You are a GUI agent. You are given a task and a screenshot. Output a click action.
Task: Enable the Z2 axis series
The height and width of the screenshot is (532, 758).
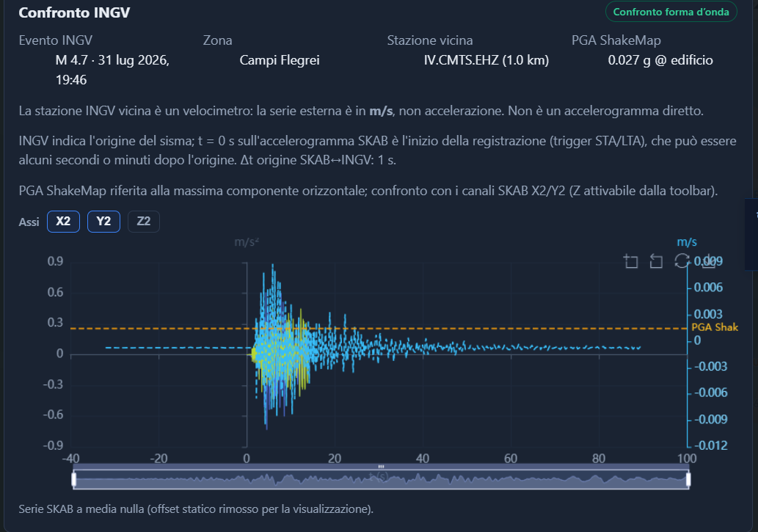coord(144,222)
